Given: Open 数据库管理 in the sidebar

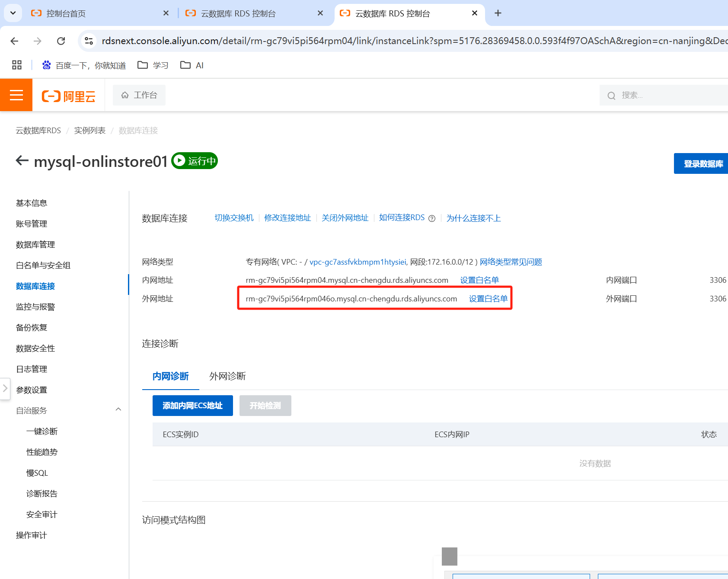Looking at the screenshot, I should [x=35, y=245].
